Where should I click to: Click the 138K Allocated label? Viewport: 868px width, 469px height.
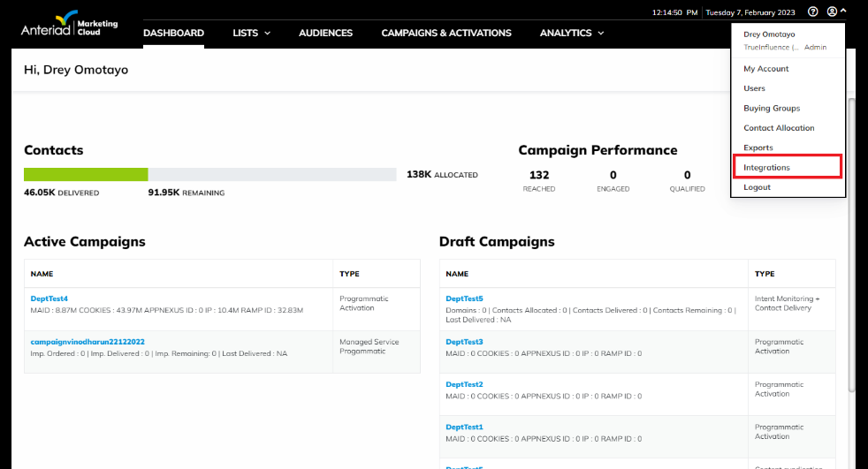[442, 174]
